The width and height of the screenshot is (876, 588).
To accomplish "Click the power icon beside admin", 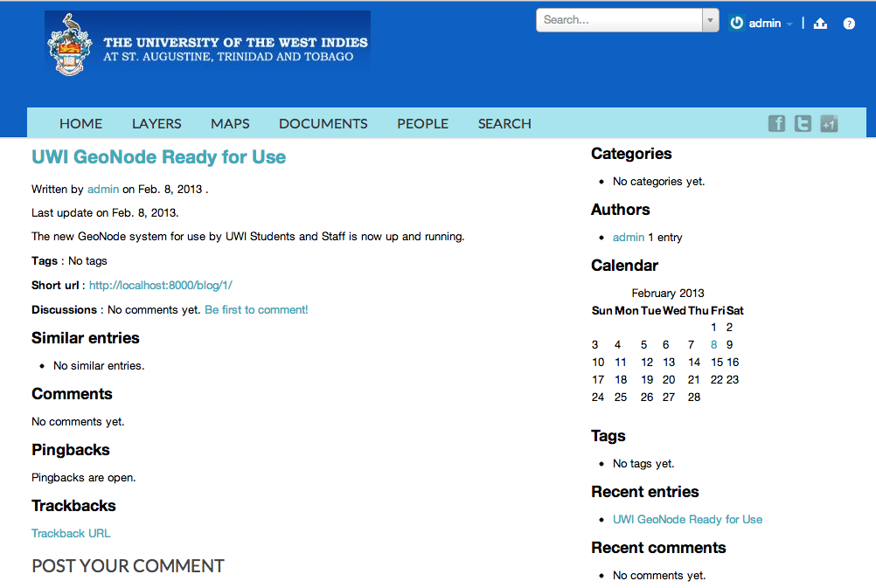I will (737, 23).
